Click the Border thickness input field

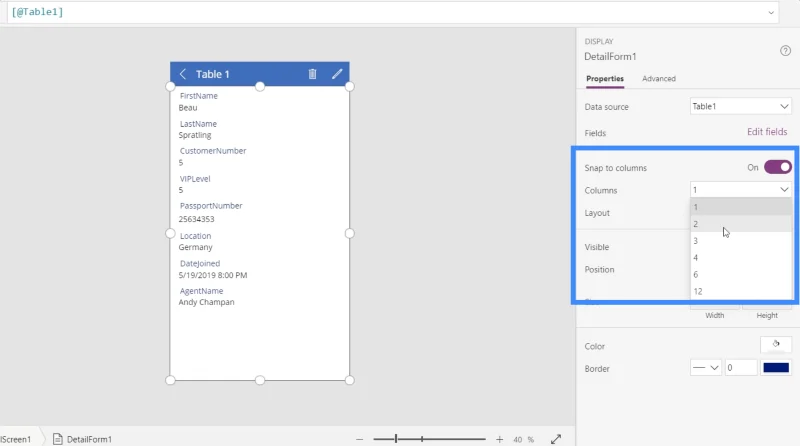pyautogui.click(x=740, y=367)
